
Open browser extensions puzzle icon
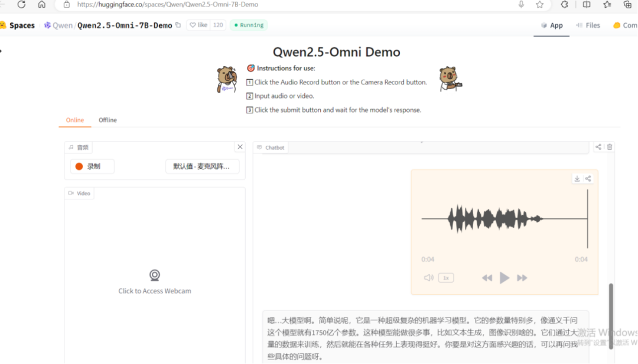tap(564, 5)
